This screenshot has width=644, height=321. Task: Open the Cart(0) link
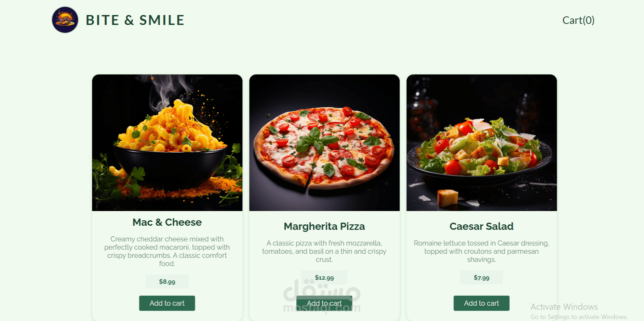click(578, 20)
